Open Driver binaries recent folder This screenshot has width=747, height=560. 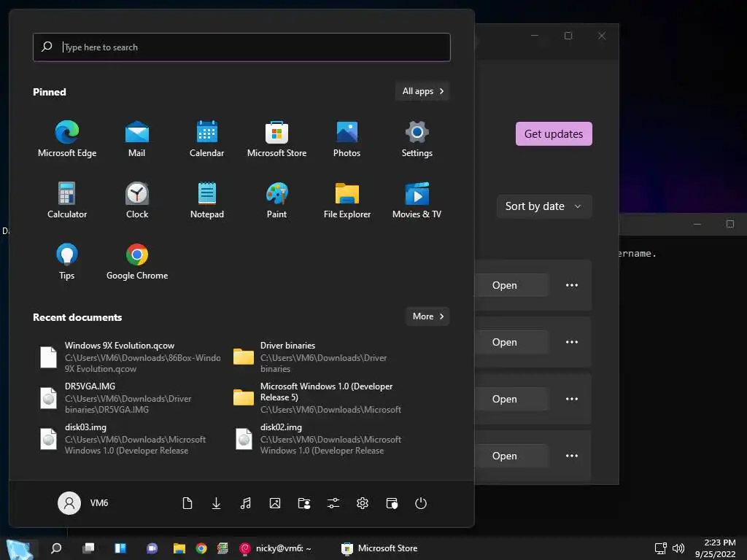[x=325, y=357]
